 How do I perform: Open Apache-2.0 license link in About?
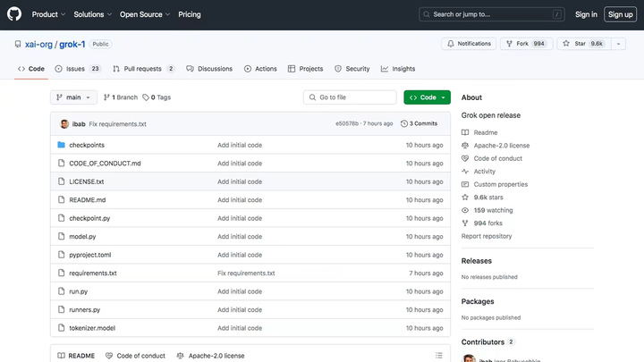coord(496,146)
